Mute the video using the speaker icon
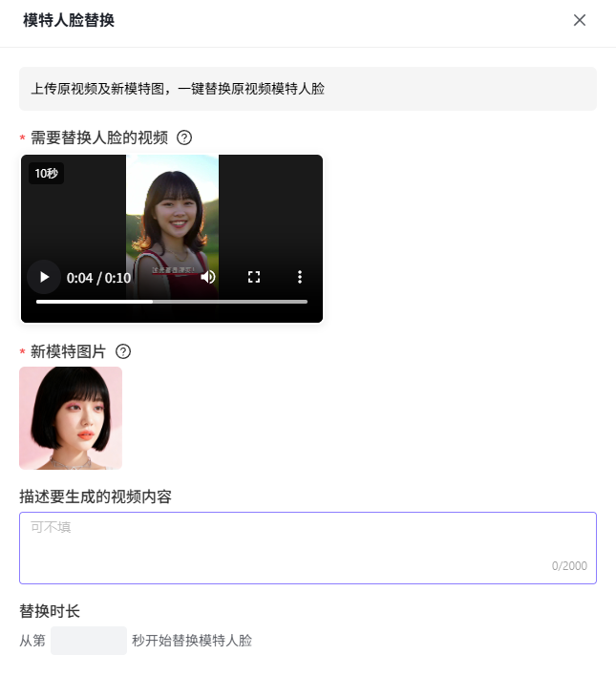Image resolution: width=616 pixels, height=697 pixels. click(208, 277)
